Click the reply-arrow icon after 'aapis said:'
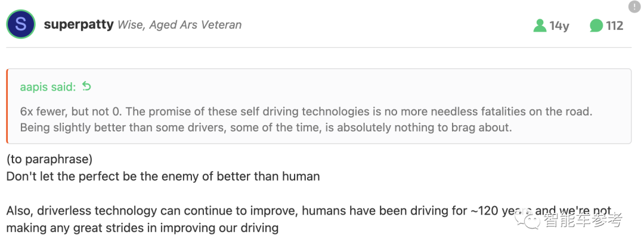Viewport: 644px width, 248px height. (86, 86)
